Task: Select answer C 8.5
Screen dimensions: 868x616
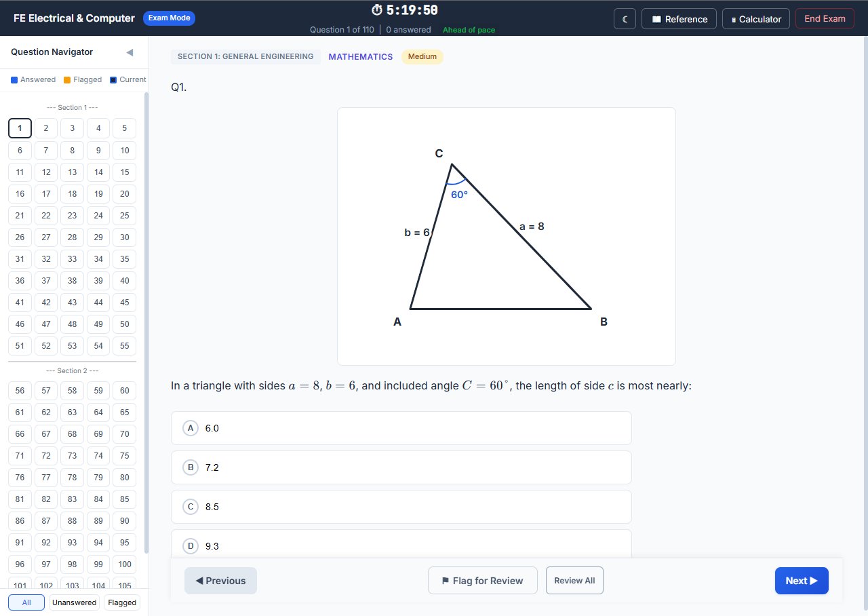Action: click(401, 507)
